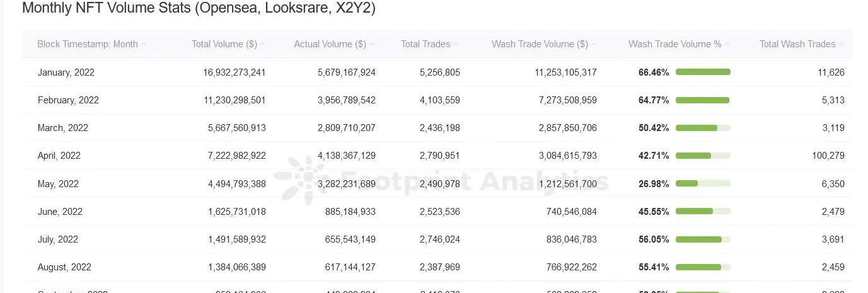Select the March, 2022 row label
Viewport: 868px width, 293px height.
click(63, 128)
